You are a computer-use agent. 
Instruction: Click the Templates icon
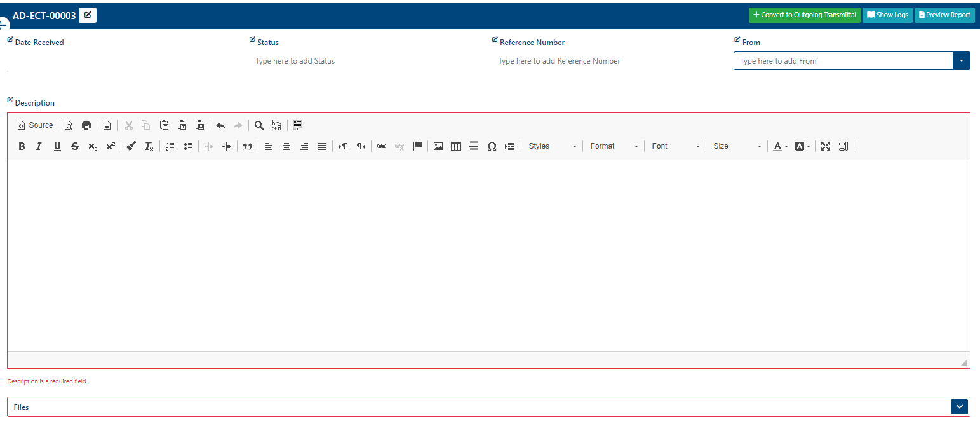(107, 125)
